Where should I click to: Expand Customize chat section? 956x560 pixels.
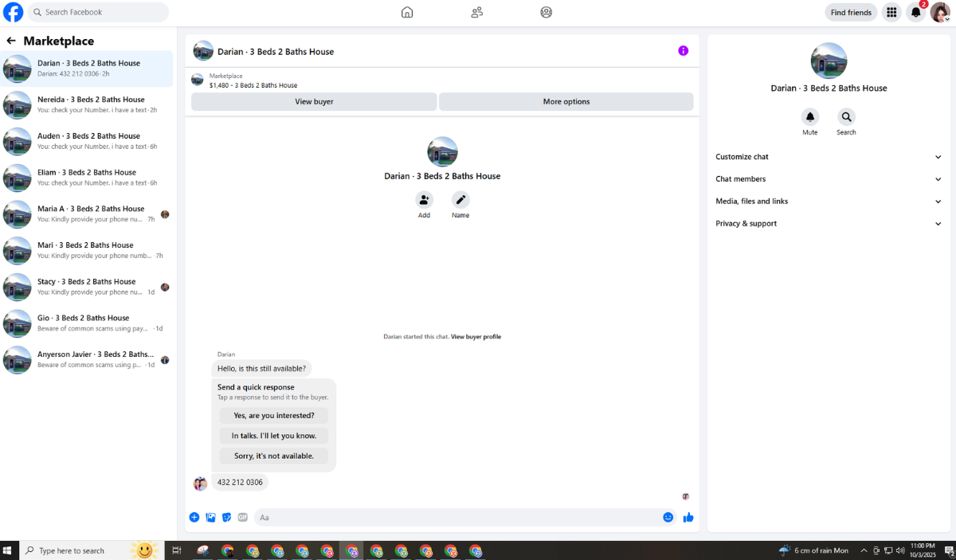[829, 157]
